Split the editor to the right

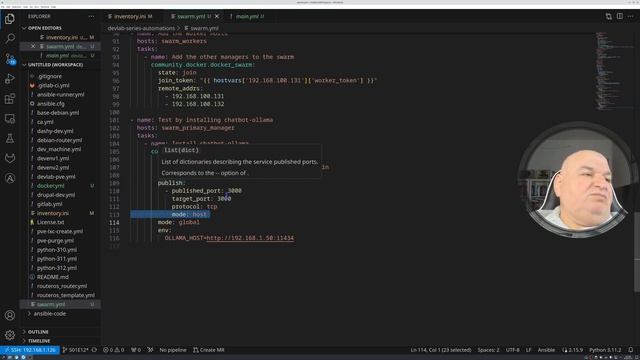[620, 16]
